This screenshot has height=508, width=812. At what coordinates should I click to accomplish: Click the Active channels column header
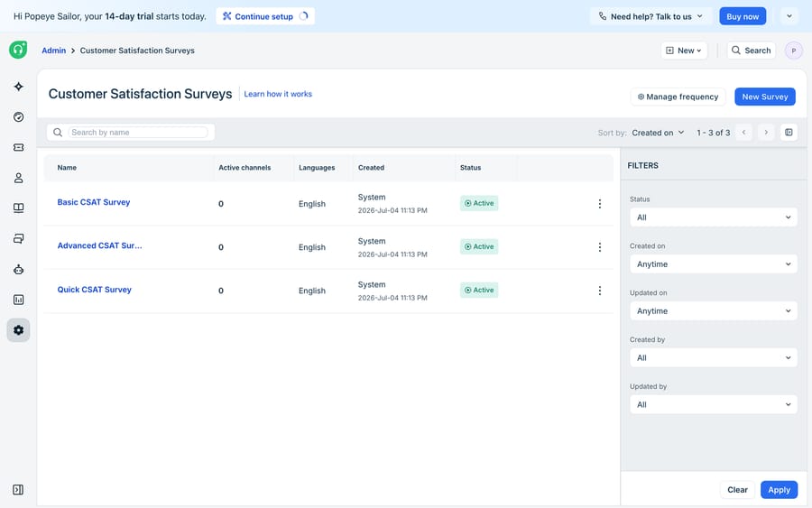245,168
